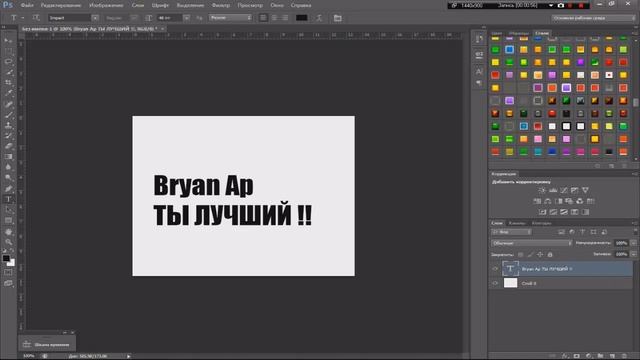Select the Слой 0 layer thumbnail

click(x=511, y=283)
